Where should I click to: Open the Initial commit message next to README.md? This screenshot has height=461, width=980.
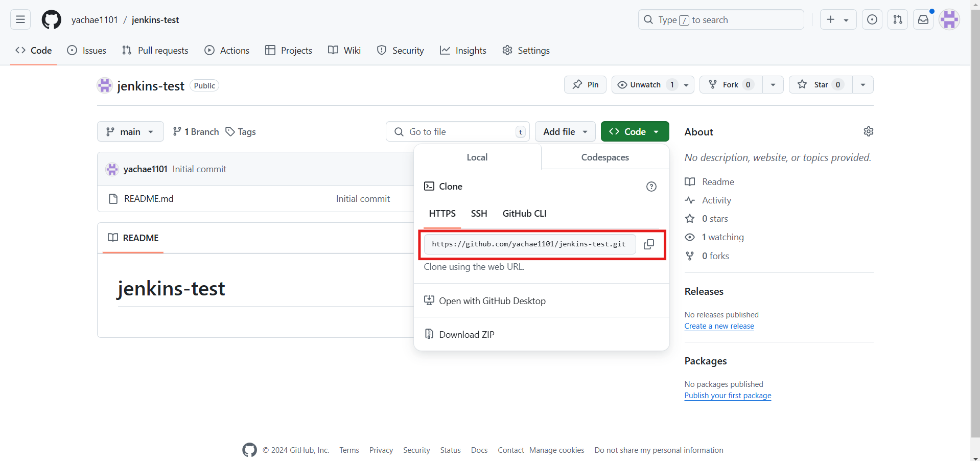pos(363,198)
